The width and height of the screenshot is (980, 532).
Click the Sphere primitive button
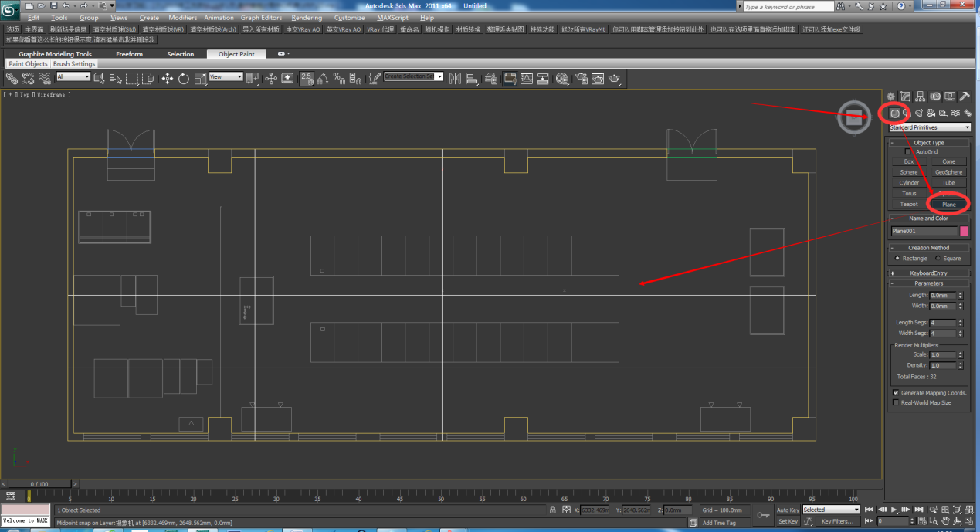[909, 172]
